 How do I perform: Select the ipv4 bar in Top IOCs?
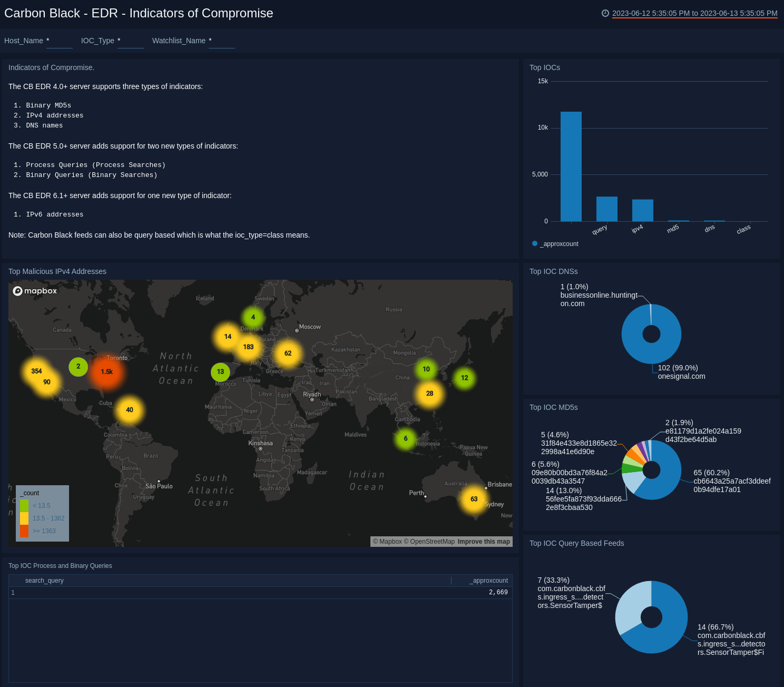[642, 210]
